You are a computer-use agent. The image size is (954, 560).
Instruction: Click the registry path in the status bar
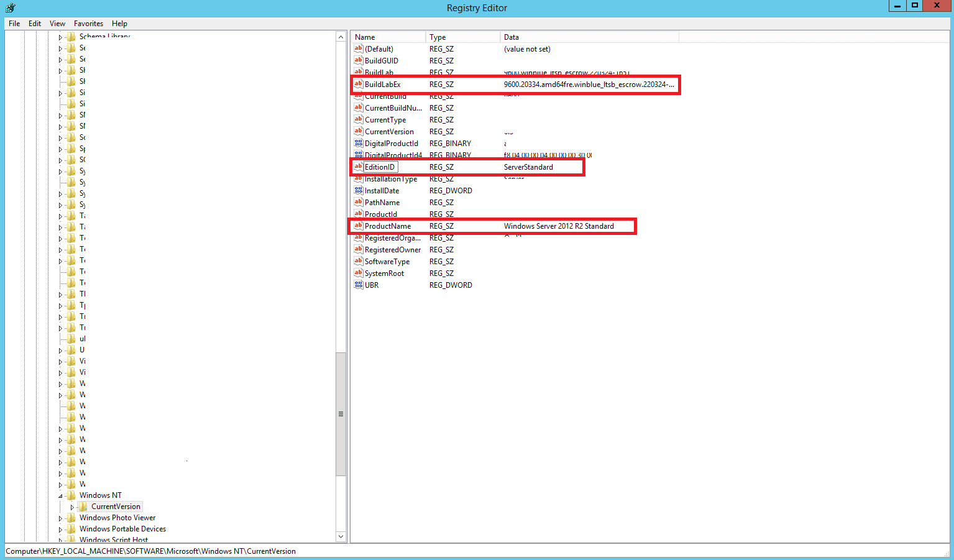pyautogui.click(x=150, y=551)
